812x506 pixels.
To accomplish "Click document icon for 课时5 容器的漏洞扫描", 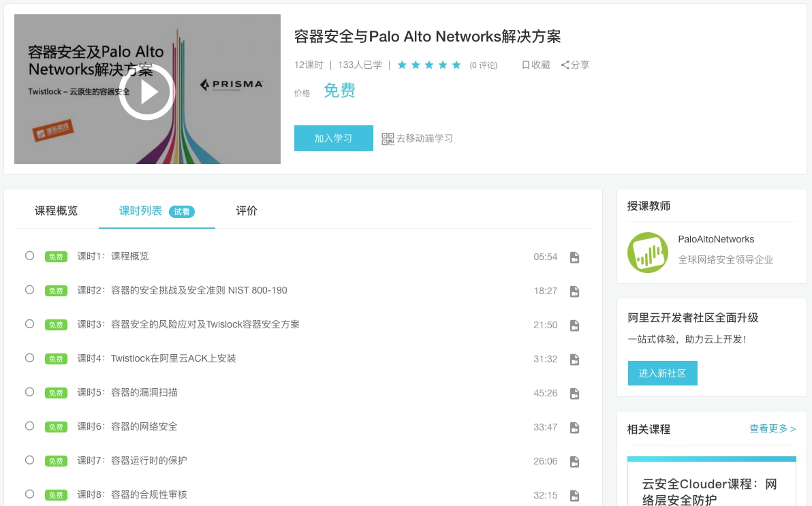I will (574, 394).
